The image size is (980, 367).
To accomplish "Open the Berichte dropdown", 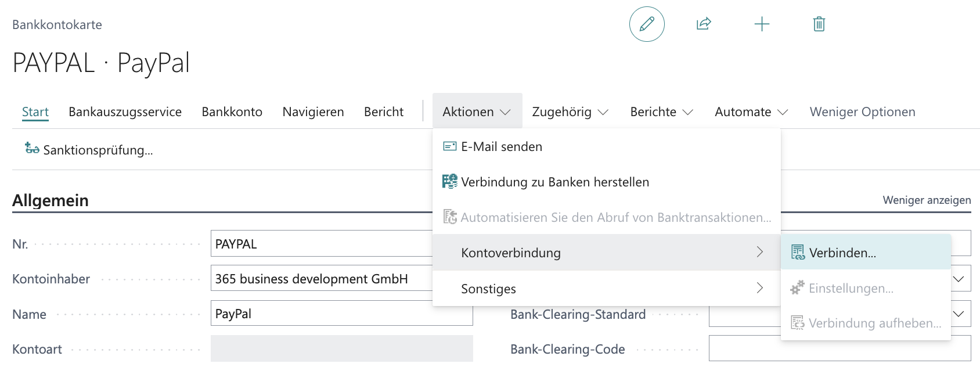I will pos(661,111).
